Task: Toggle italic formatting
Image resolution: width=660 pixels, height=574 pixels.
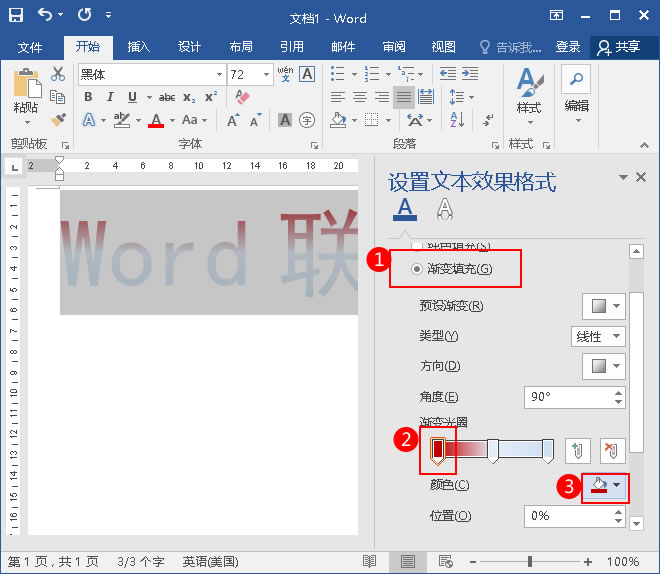Action: (x=110, y=97)
